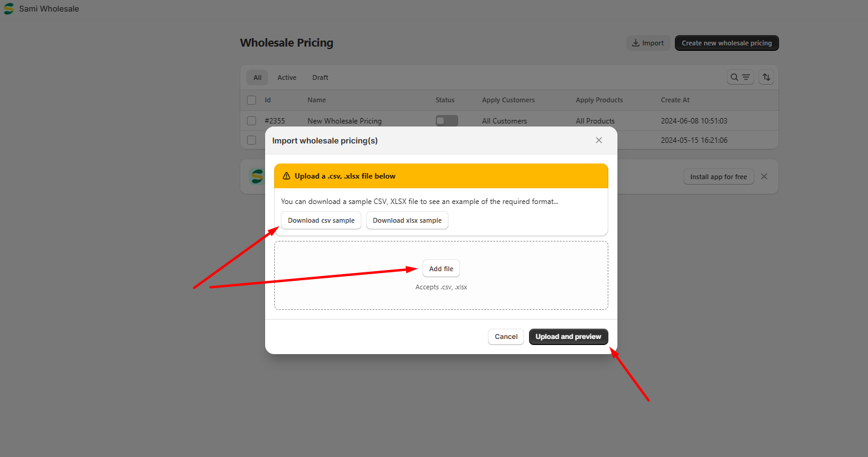Screen dimensions: 868x457
Task: Download the csv sample file
Action: point(321,220)
